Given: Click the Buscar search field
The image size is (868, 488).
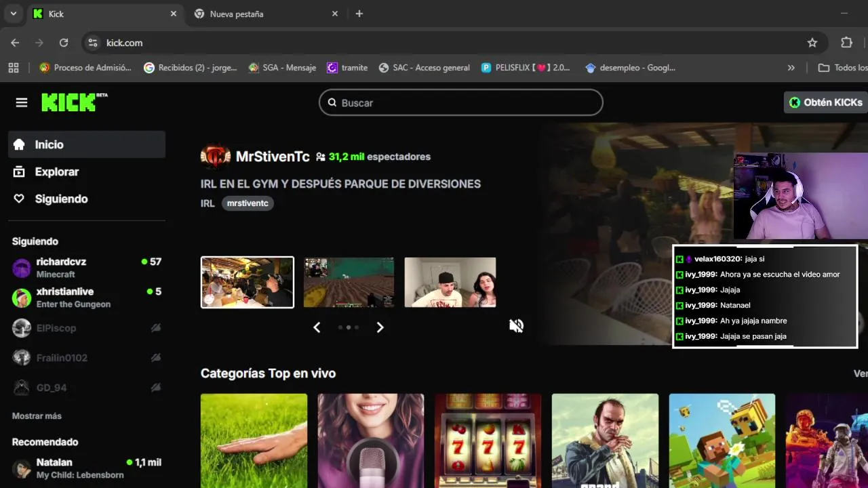Looking at the screenshot, I should click(x=461, y=103).
